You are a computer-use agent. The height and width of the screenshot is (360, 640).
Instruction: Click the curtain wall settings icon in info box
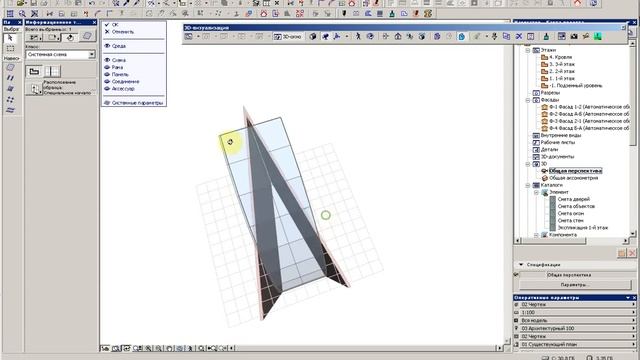pyautogui.click(x=87, y=36)
